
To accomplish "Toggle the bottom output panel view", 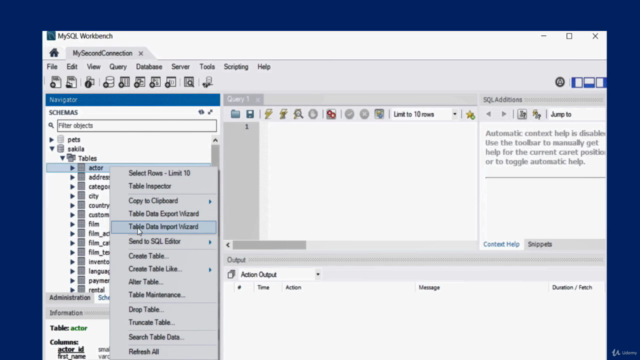I will (x=589, y=82).
